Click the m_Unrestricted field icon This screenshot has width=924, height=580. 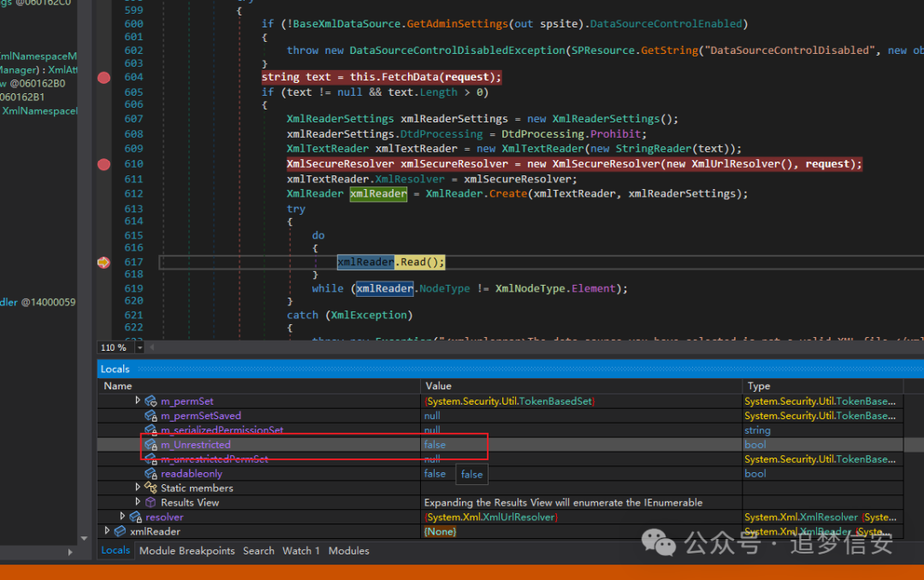[151, 445]
